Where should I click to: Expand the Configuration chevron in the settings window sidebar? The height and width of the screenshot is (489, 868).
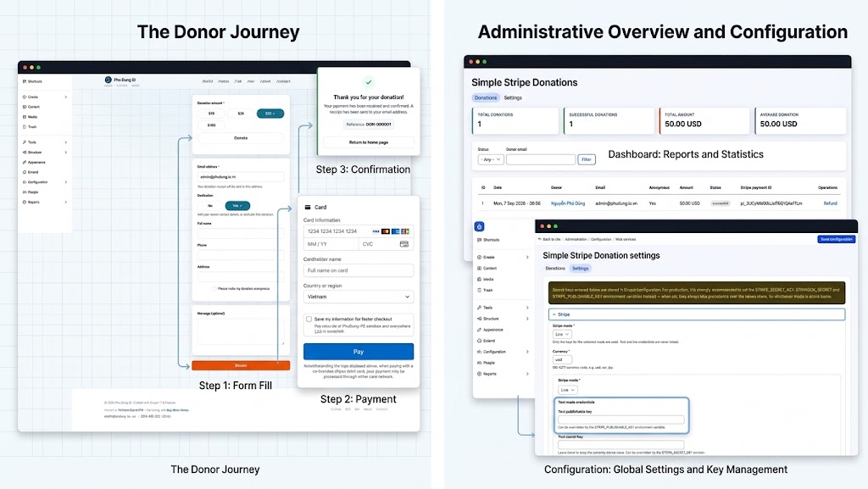point(527,352)
